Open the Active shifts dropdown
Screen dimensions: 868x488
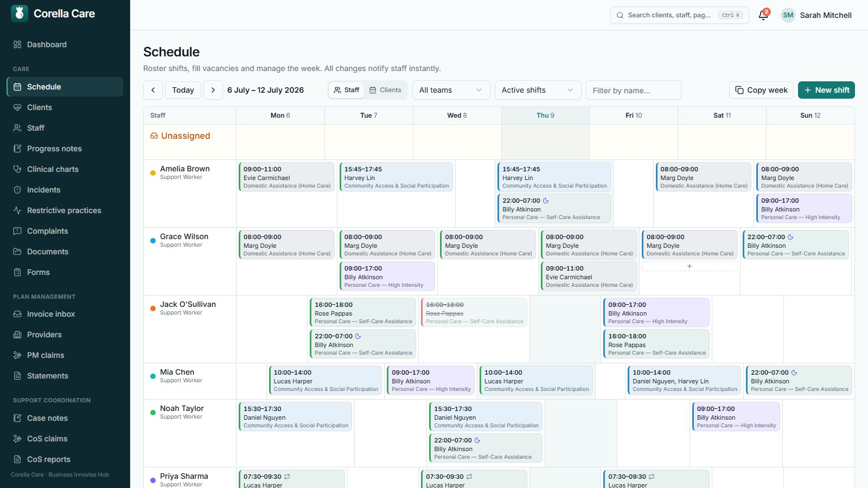tap(538, 90)
